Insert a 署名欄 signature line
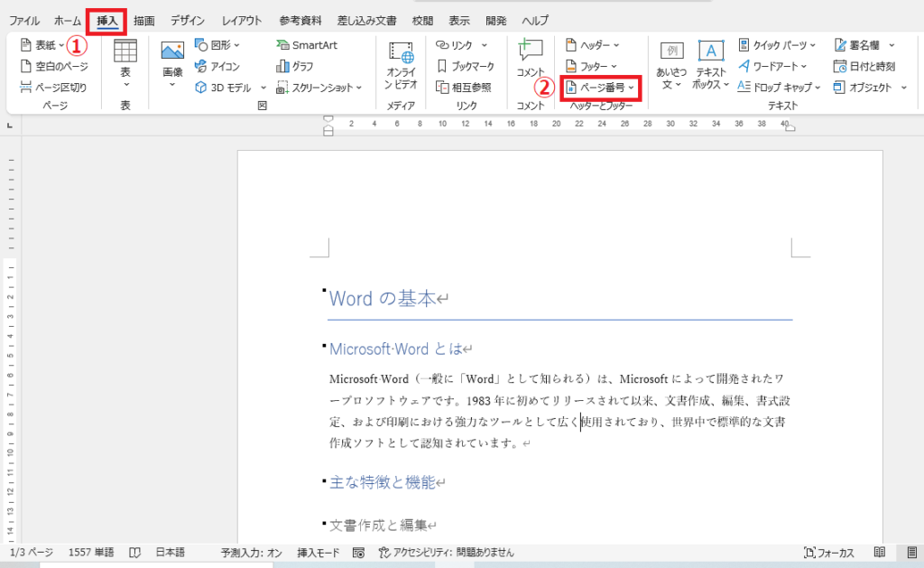Image resolution: width=924 pixels, height=568 pixels. tap(857, 45)
